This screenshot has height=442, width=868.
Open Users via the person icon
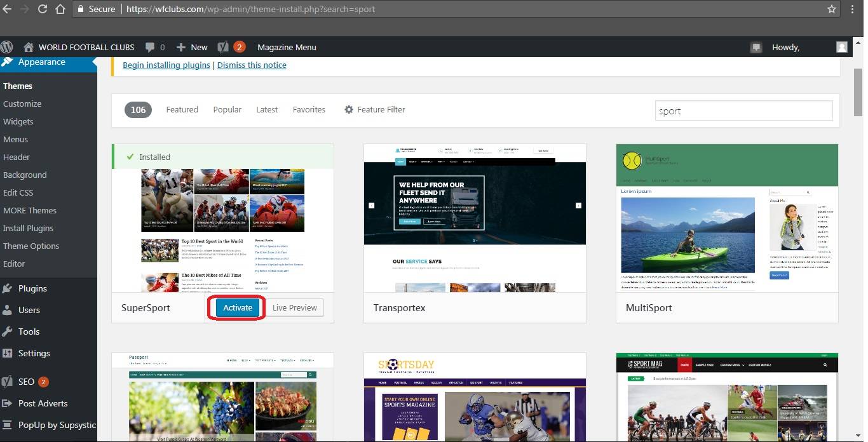[7, 310]
